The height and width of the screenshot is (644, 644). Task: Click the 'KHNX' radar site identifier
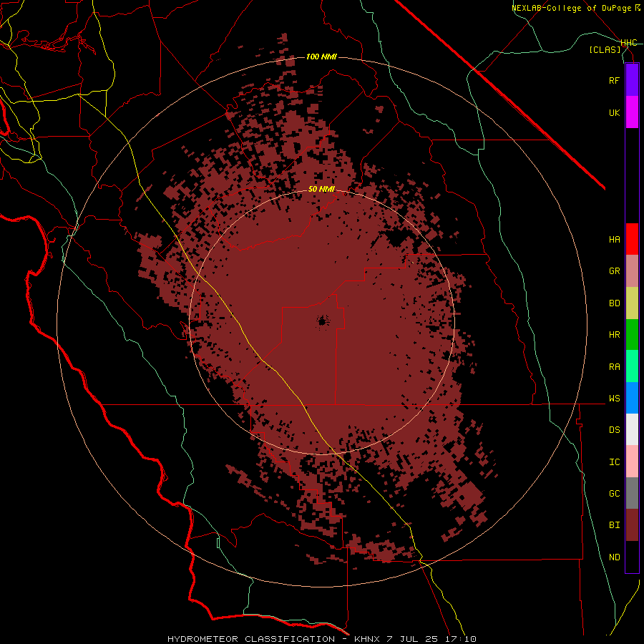tap(367, 639)
